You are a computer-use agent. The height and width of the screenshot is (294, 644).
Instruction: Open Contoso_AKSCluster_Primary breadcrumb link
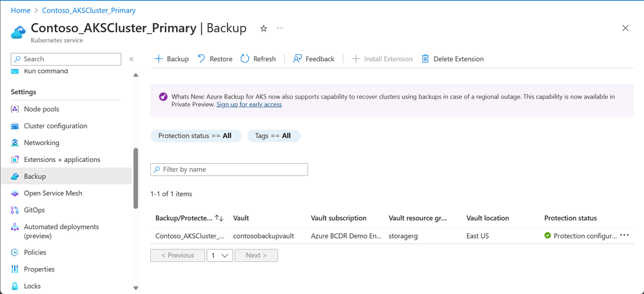[x=89, y=10]
